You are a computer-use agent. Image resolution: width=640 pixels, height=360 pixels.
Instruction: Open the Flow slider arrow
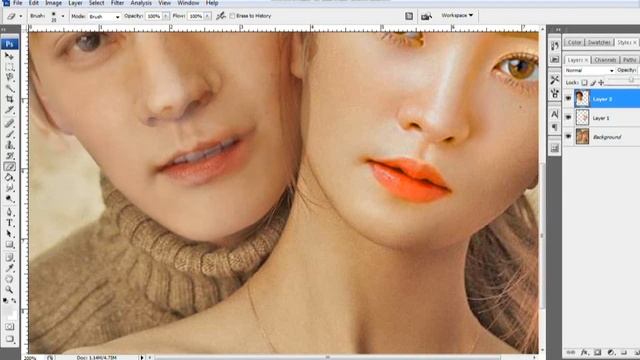coord(207,16)
